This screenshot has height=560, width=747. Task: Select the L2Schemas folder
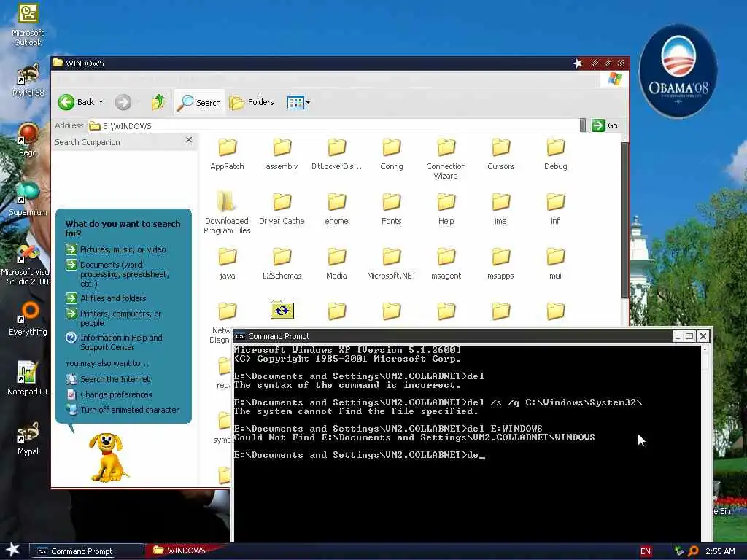point(282,264)
